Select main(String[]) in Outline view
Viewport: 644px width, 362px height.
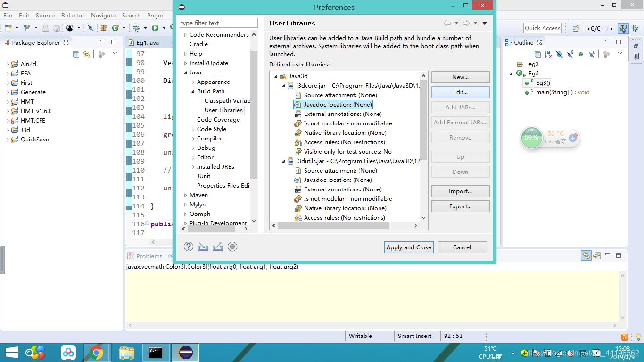coord(563,92)
